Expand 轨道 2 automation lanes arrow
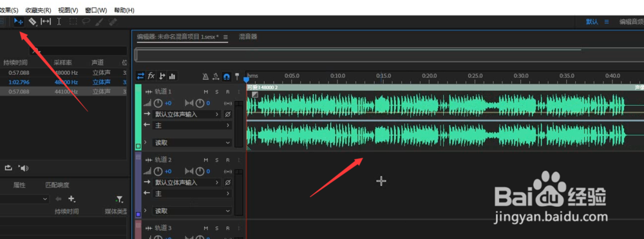The image size is (644, 239). coord(146,210)
